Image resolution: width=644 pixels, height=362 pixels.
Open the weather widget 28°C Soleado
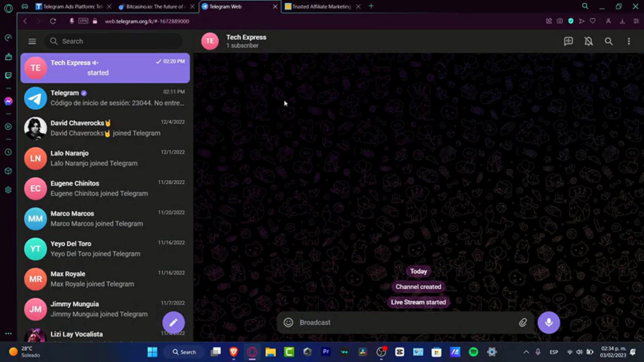point(25,352)
